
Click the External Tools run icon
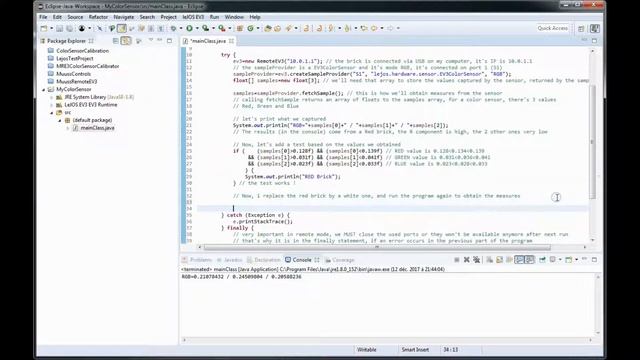[222, 28]
